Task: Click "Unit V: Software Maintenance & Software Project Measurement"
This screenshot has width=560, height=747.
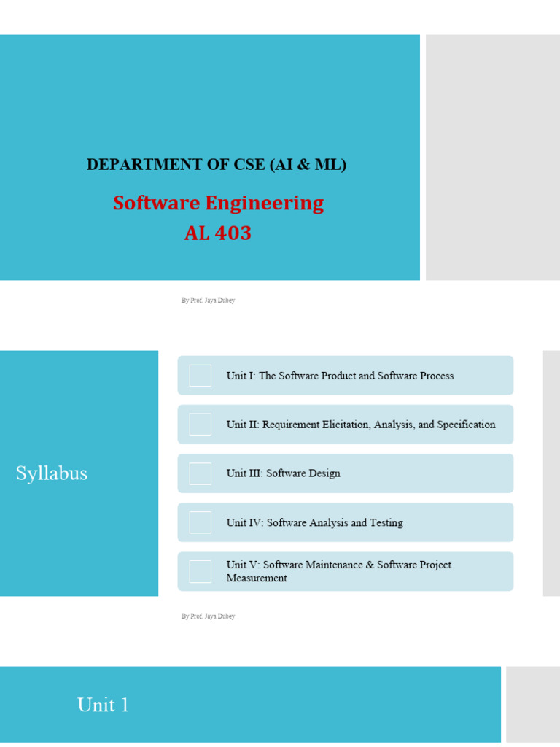Action: pyautogui.click(x=345, y=571)
